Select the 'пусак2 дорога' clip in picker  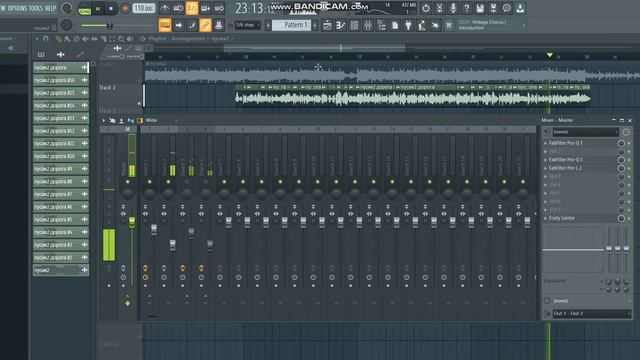coord(61,67)
